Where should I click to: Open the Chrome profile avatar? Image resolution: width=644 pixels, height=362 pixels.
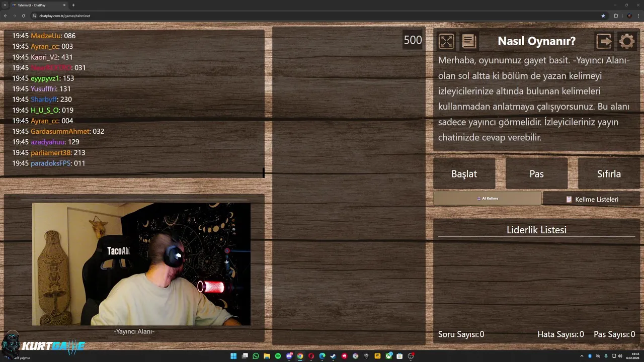coord(628,16)
